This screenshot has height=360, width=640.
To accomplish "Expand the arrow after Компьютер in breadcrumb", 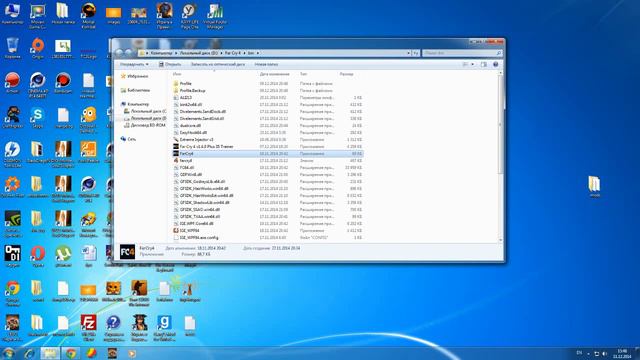I will [176, 53].
